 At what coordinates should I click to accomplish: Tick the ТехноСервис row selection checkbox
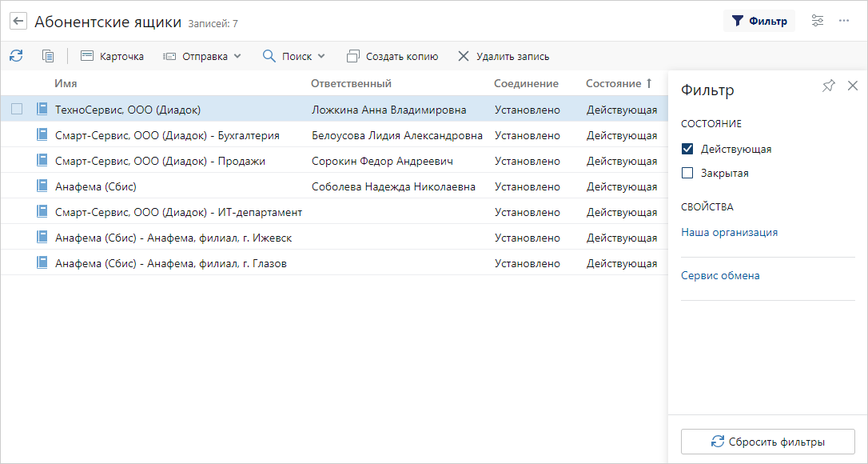coord(17,110)
